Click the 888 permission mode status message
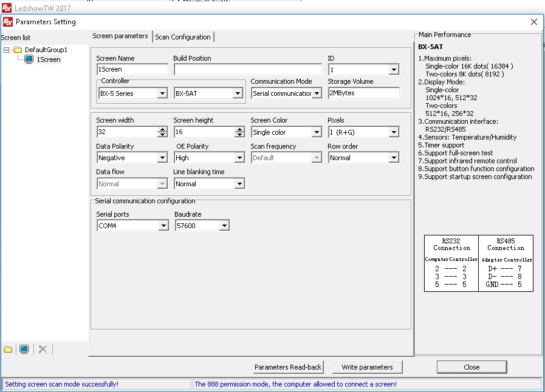This screenshot has height=392, width=545. click(x=295, y=384)
